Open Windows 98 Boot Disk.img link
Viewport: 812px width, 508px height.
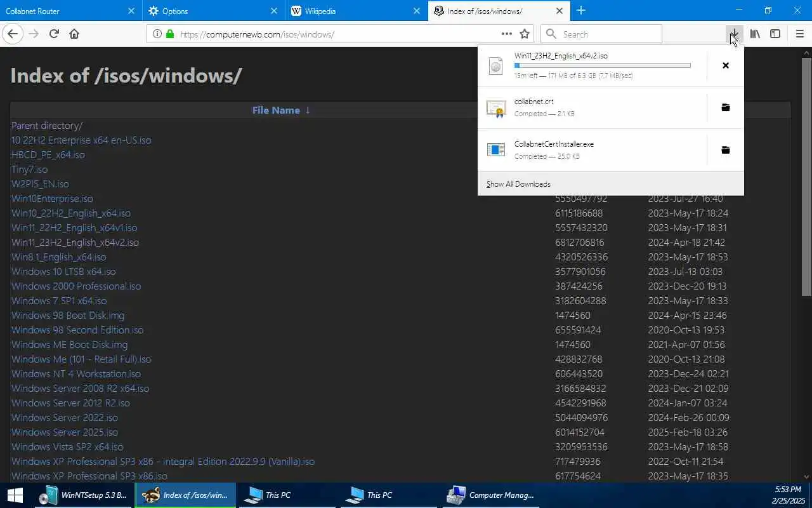[68, 316]
